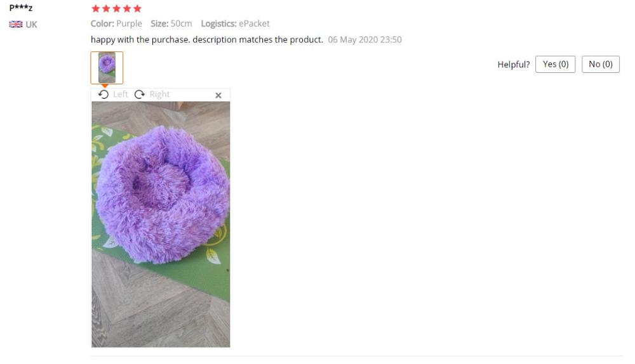
Task: Click the rotate right arrow icon
Action: pos(140,94)
